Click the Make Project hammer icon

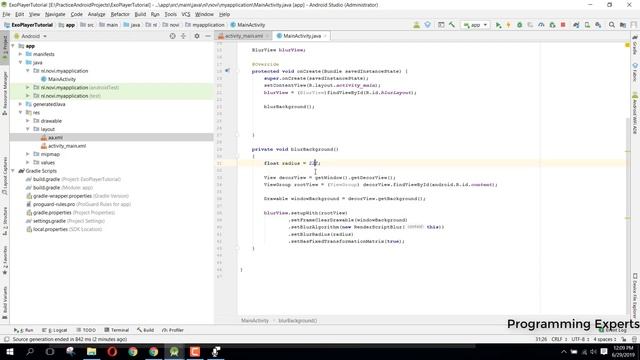pos(452,25)
